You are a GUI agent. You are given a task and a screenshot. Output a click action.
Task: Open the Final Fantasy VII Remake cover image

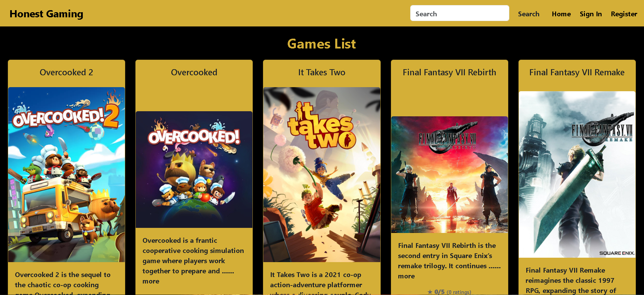577,174
